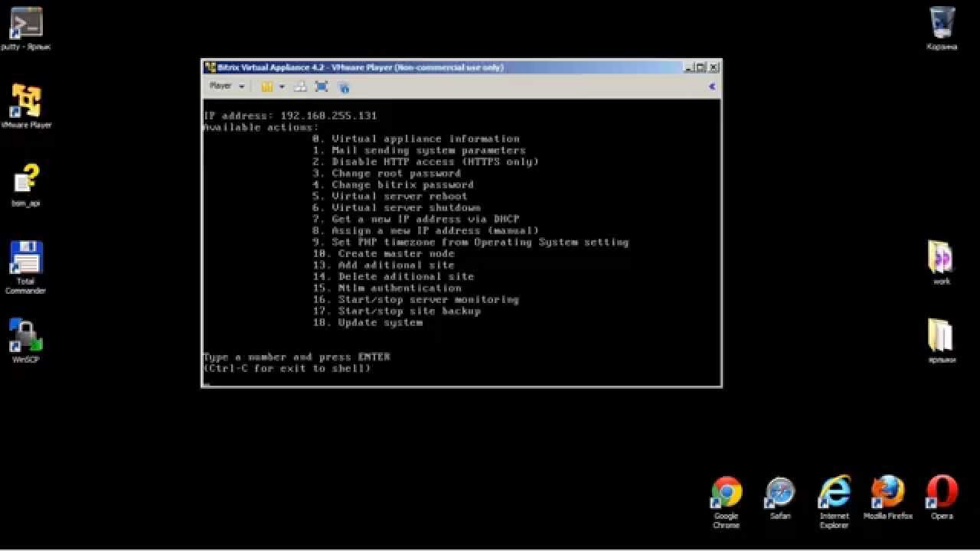Expand the power options dropdown arrow
This screenshot has height=551, width=980.
[x=281, y=86]
